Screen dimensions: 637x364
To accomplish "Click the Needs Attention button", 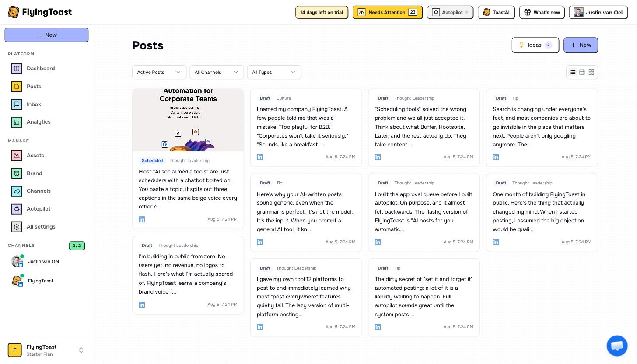I will (x=388, y=12).
